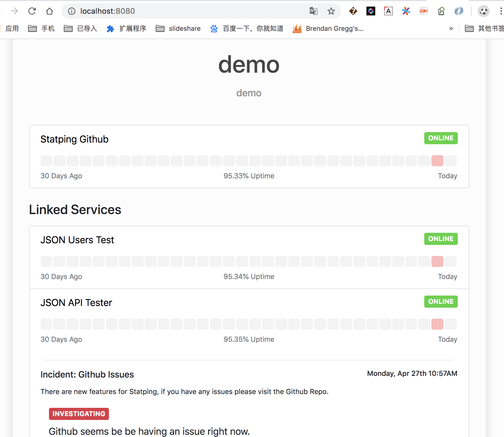This screenshot has height=437, width=504.
Task: Click the incident description mentioning the Github Repo
Action: (185, 392)
